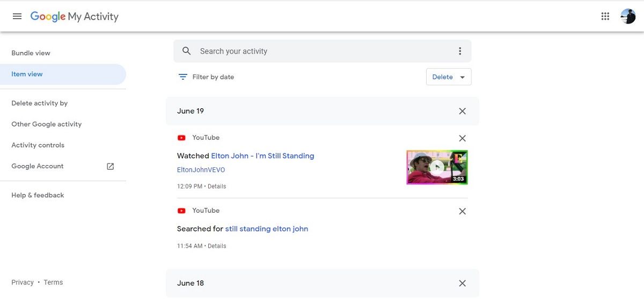
Task: Open Delete activity by
Action: (40, 103)
